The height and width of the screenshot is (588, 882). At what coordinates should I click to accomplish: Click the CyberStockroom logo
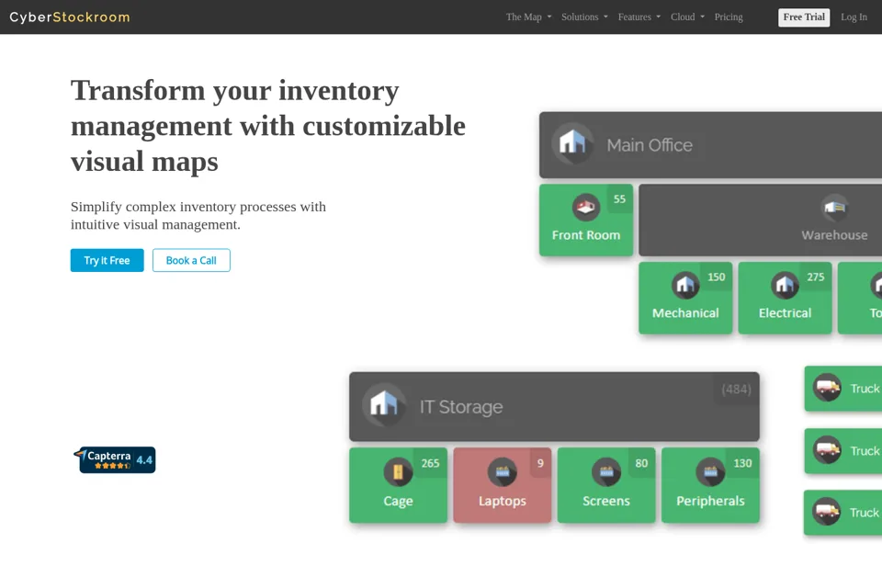[x=70, y=17]
